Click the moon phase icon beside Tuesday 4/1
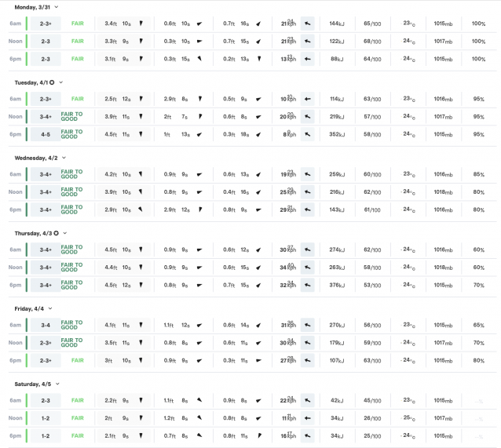 pos(53,82)
